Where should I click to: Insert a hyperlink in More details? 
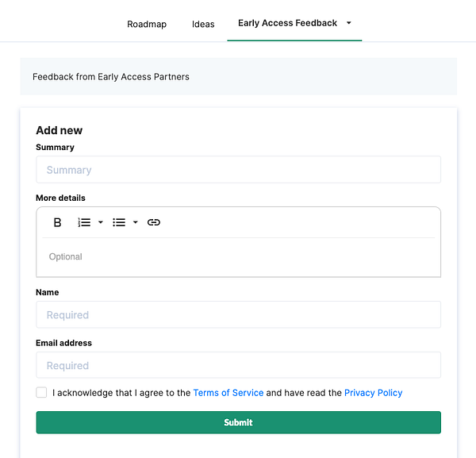[x=154, y=222]
